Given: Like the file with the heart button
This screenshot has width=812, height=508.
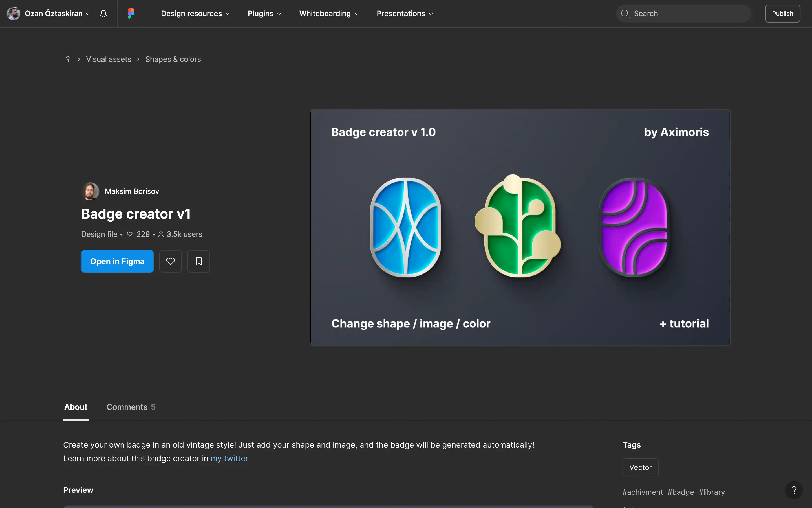Looking at the screenshot, I should point(171,261).
